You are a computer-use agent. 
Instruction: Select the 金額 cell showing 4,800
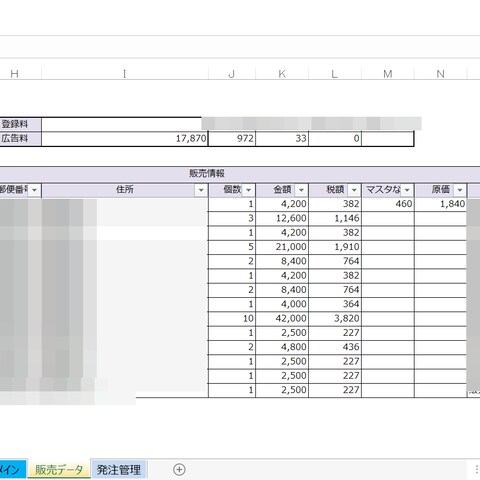[x=282, y=347]
